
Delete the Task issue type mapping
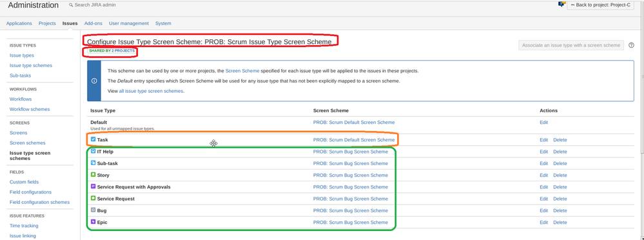tap(560, 140)
